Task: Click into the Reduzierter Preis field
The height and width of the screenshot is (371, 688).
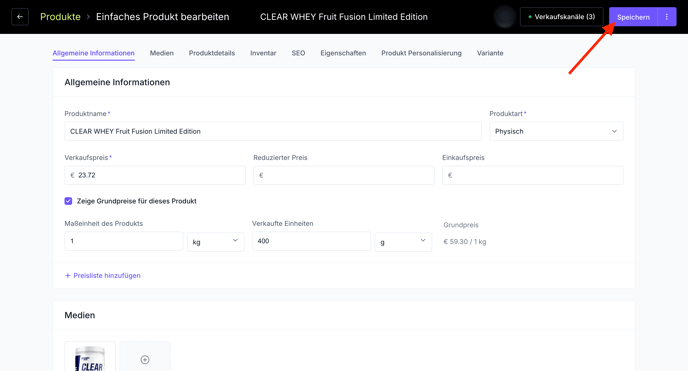Action: point(344,175)
